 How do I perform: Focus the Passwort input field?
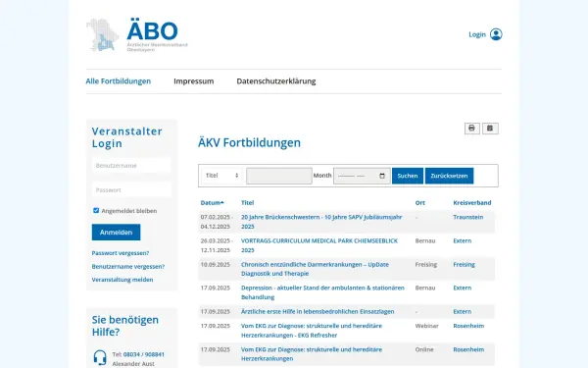click(131, 190)
